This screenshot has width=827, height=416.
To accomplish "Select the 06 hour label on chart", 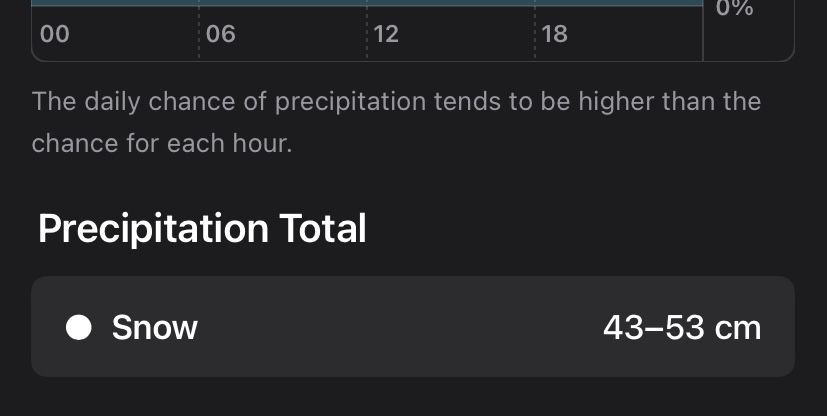I will pyautogui.click(x=221, y=34).
